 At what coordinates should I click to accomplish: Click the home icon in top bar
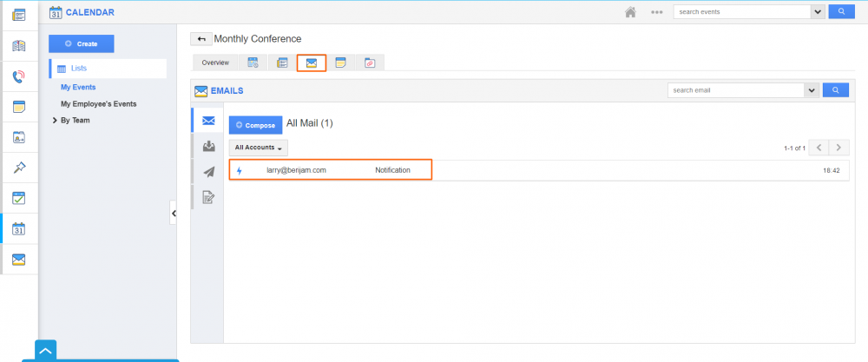pos(631,12)
